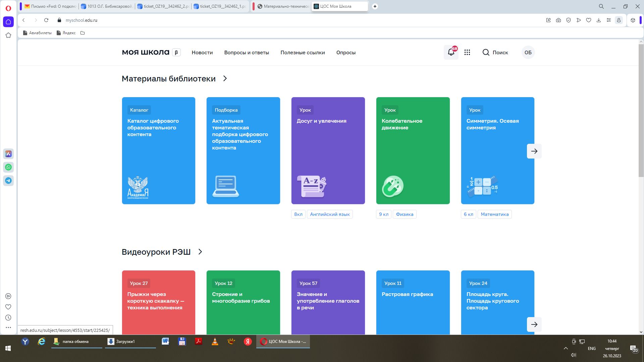Take a snapshot with the camera icon
The image size is (644, 362).
pyautogui.click(x=558, y=20)
